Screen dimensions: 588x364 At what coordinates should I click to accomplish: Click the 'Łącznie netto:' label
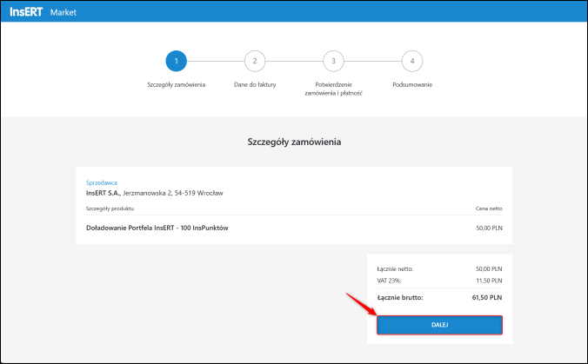(x=395, y=269)
